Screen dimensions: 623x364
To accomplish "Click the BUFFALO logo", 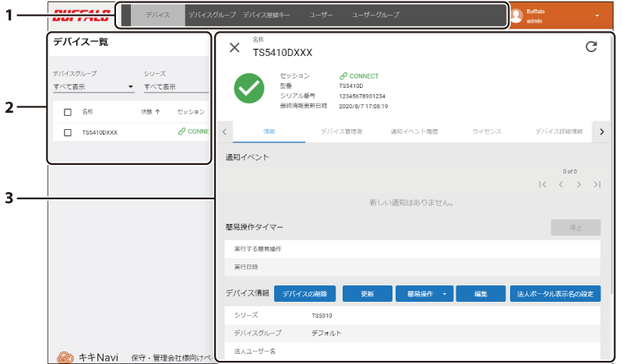I will pos(82,16).
